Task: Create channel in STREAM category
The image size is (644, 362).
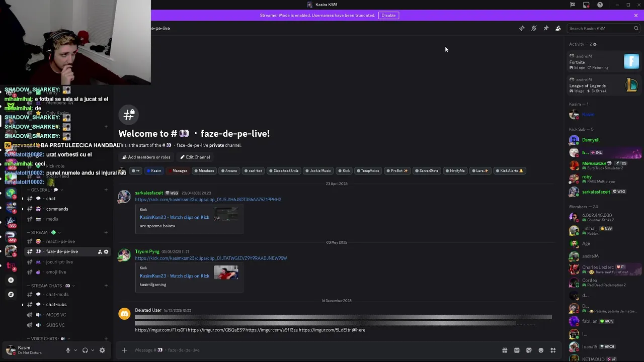Action: pyautogui.click(x=106, y=232)
